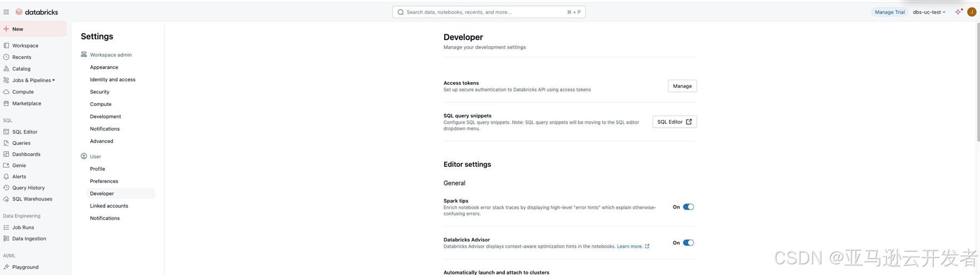Open the user Profile settings

pos(97,168)
